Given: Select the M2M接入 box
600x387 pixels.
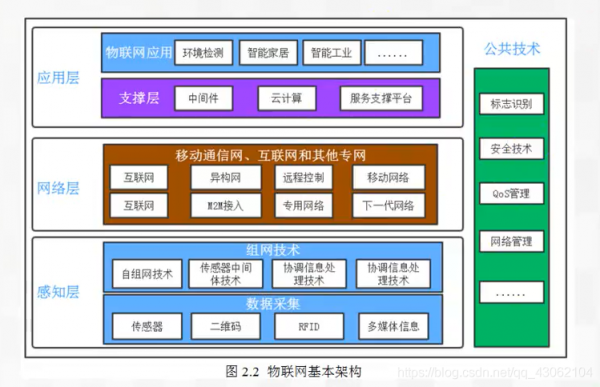Looking at the screenshot, I should 226,206.
